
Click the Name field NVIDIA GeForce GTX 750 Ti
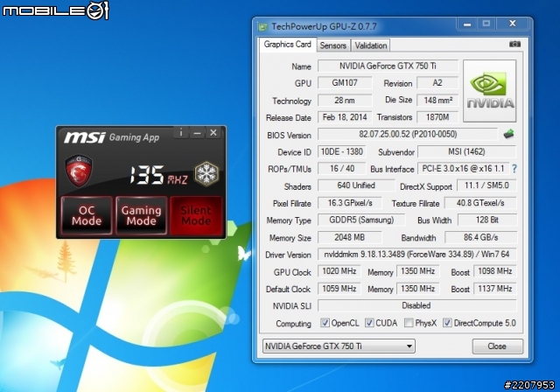pos(388,66)
